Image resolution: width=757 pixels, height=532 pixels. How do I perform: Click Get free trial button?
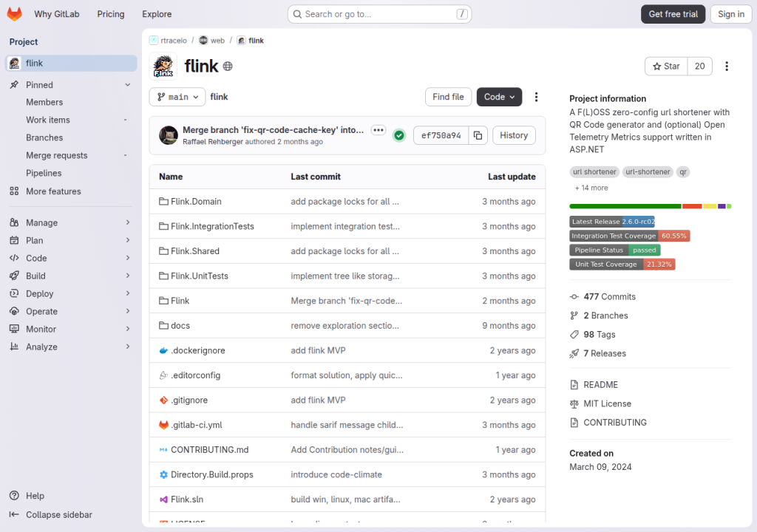click(673, 14)
